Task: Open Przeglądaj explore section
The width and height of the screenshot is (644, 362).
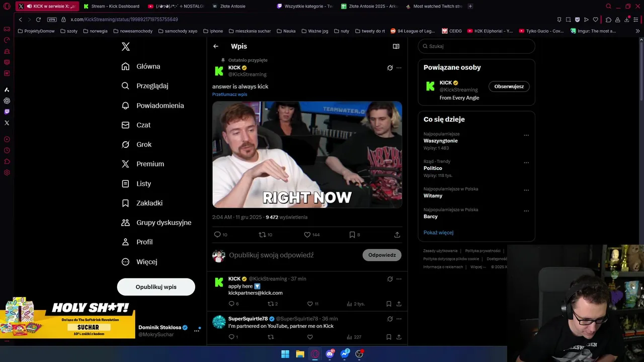Action: pyautogui.click(x=145, y=86)
